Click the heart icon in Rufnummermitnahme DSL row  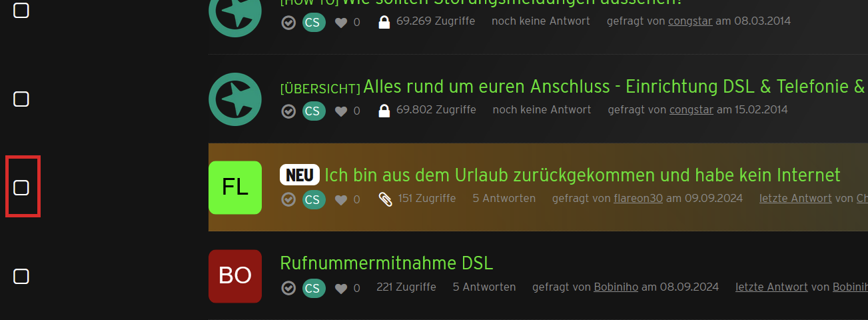pyautogui.click(x=341, y=288)
